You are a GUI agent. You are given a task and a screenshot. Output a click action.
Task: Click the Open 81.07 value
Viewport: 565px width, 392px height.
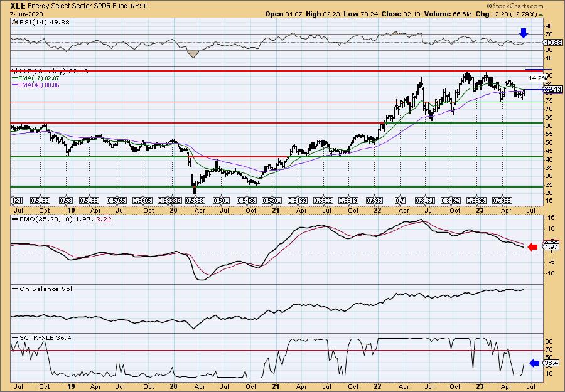(284, 14)
